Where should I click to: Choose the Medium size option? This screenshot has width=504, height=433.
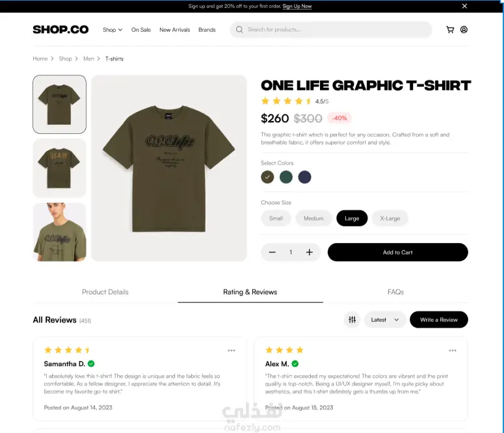click(x=313, y=218)
